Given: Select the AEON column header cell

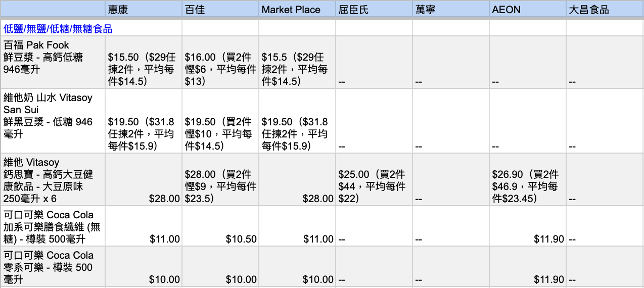Looking at the screenshot, I should (528, 10).
